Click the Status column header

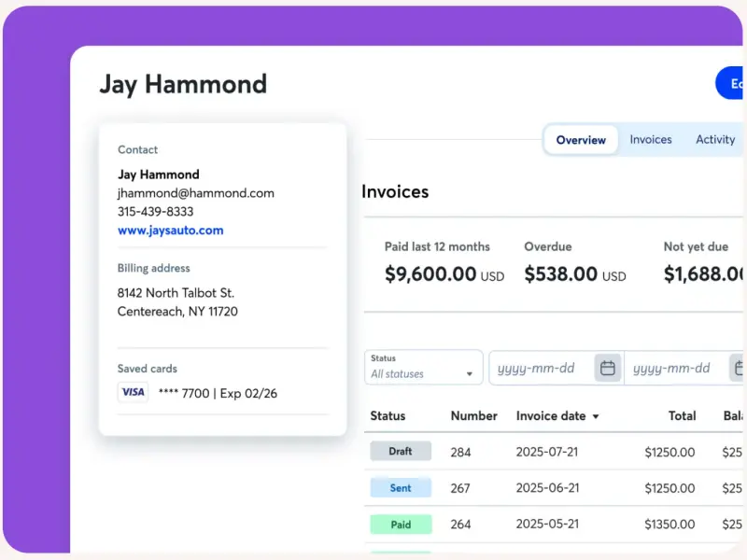coord(388,416)
